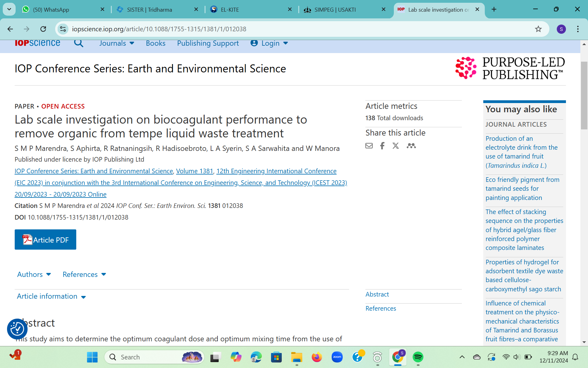Download the Article PDF
588x368 pixels.
pos(45,240)
